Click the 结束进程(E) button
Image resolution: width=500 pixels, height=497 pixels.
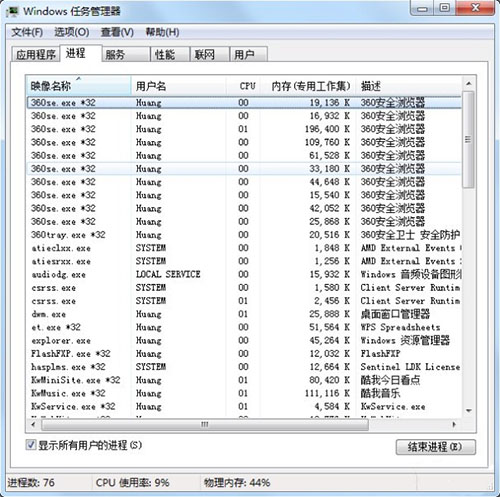pos(436,447)
